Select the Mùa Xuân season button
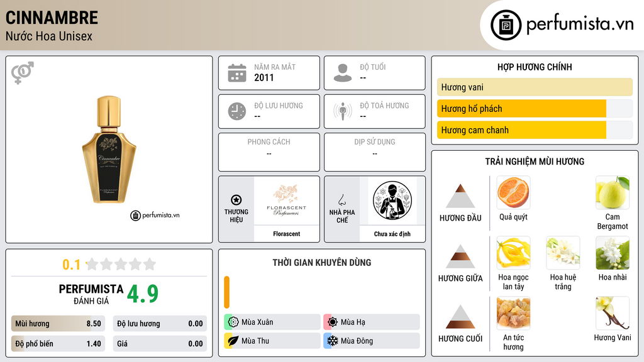Screen dimensions: 644x362 pyautogui.click(x=272, y=322)
